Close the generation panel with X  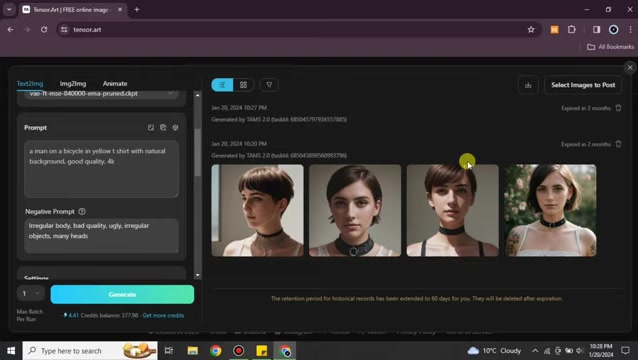[630, 68]
